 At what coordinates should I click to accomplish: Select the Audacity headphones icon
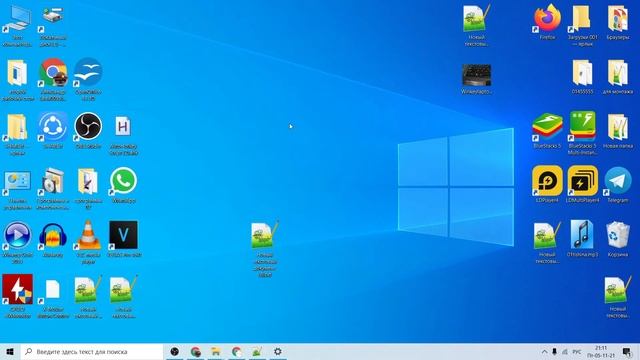point(53,236)
